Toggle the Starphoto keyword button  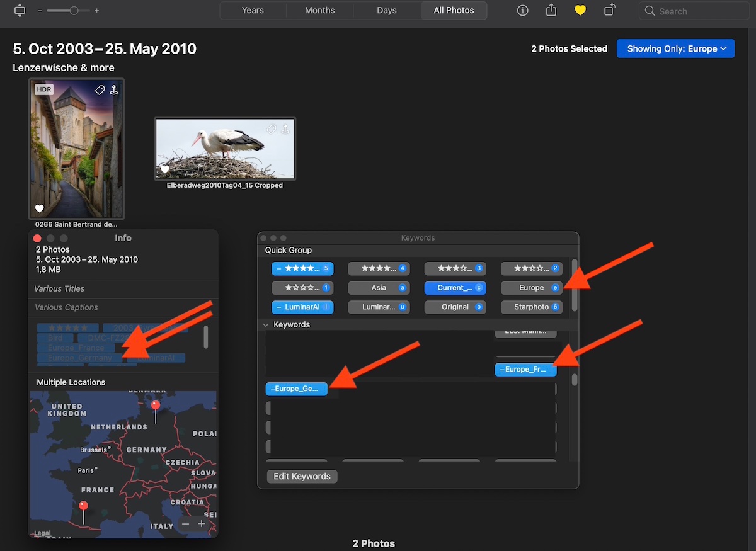click(531, 307)
